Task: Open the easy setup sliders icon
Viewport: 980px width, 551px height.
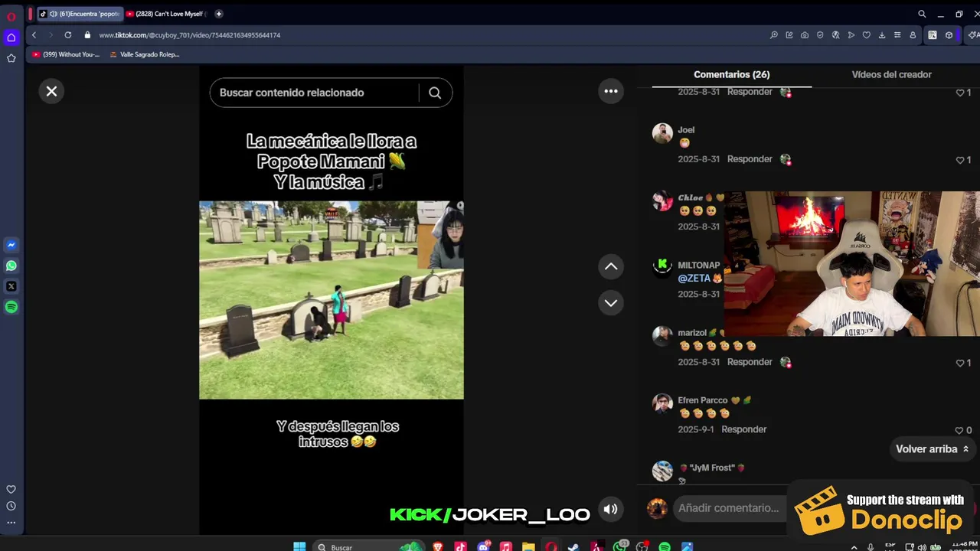Action: tap(897, 35)
